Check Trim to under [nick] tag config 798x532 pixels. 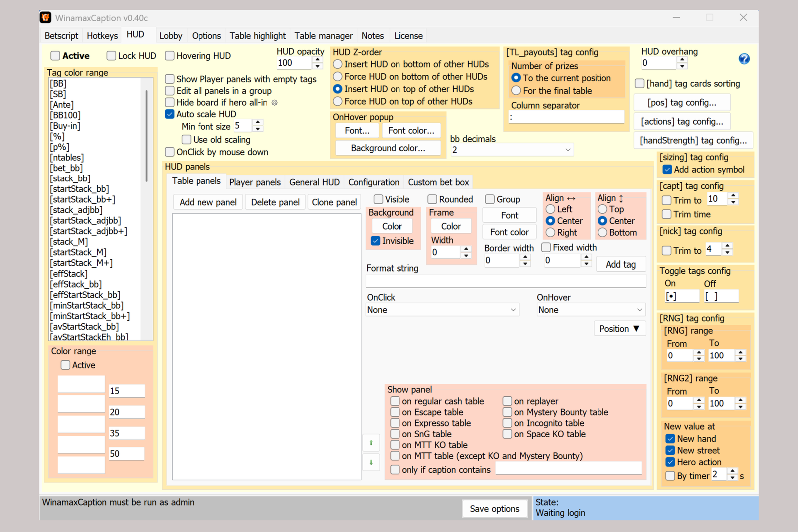click(x=667, y=251)
